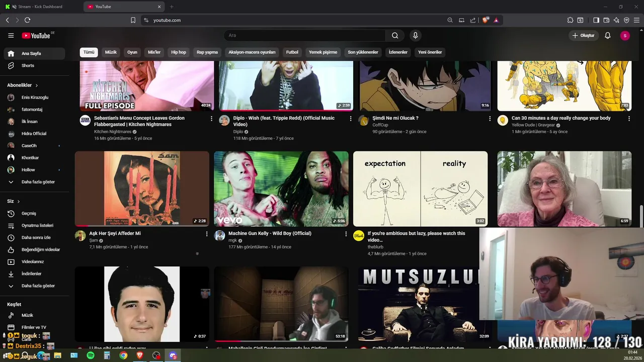Open options for Can 30 minutes video
644x362 pixels.
click(629, 119)
